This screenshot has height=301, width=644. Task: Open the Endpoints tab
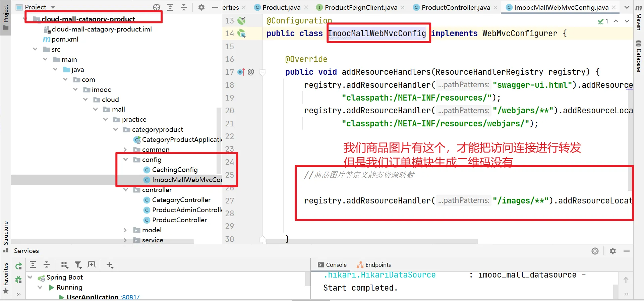[374, 265]
